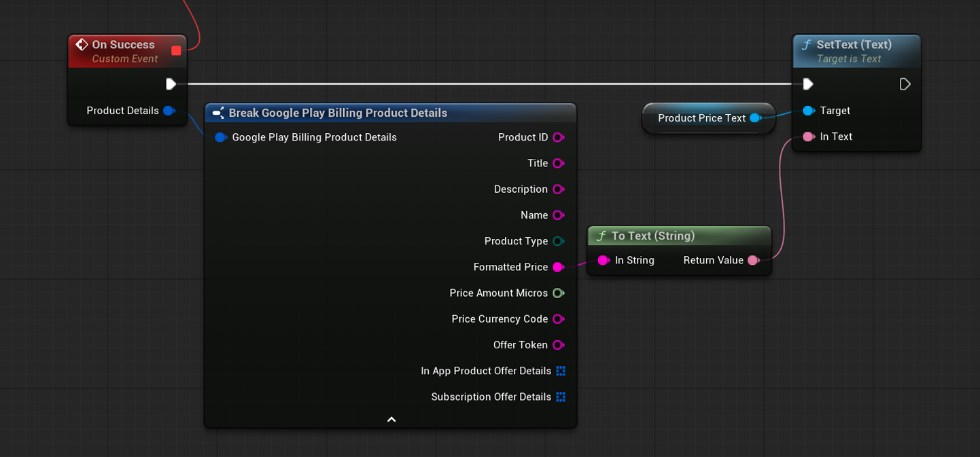This screenshot has height=457, width=980.
Task: Click the 'Product ID' pin label
Action: [523, 137]
